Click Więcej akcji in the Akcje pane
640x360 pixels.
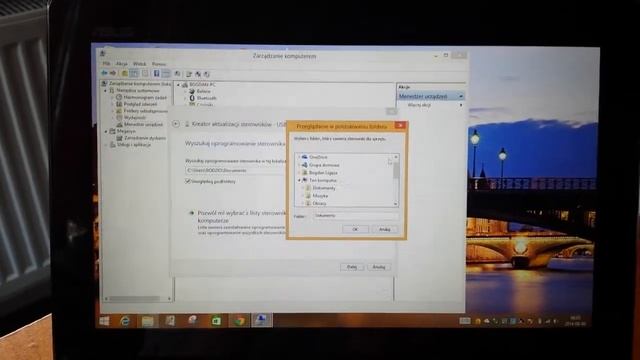click(419, 105)
